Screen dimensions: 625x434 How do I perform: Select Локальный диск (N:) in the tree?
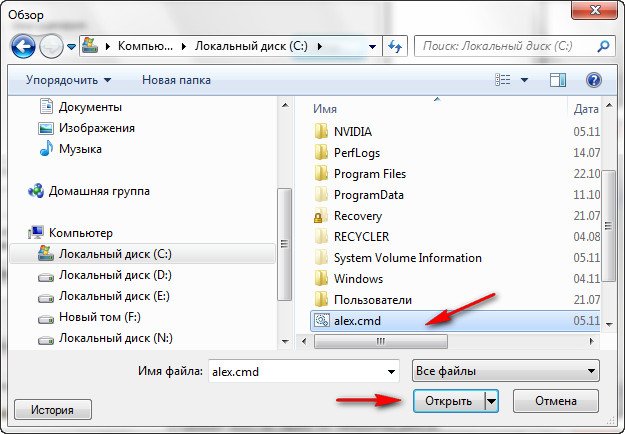pyautogui.click(x=116, y=338)
